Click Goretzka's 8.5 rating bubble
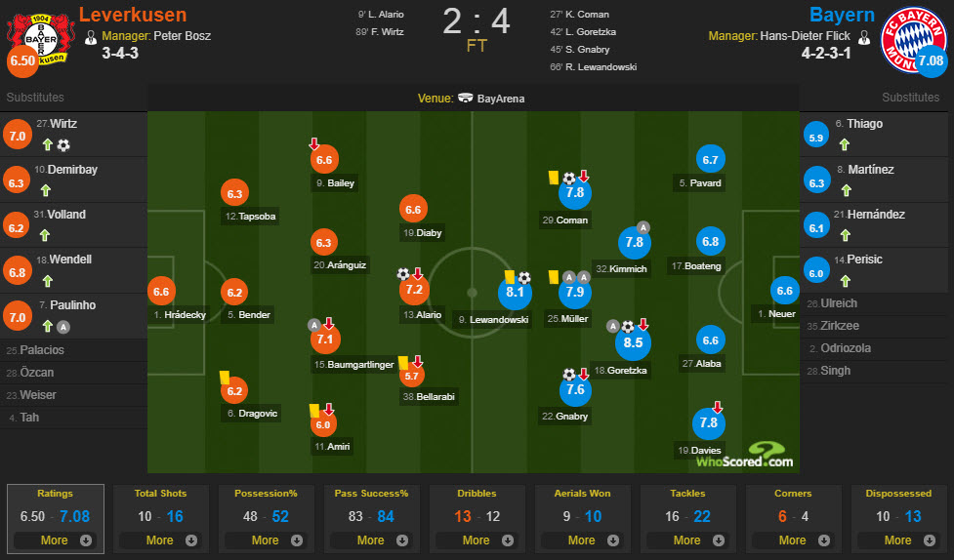The image size is (954, 560). 633,342
